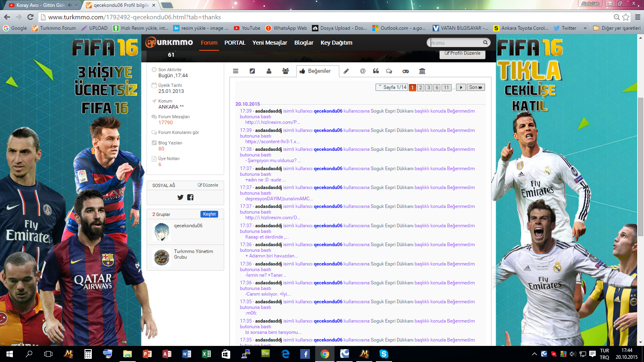644x362 pixels.
Task: Click the Profili Düzenle button
Action: click(462, 53)
